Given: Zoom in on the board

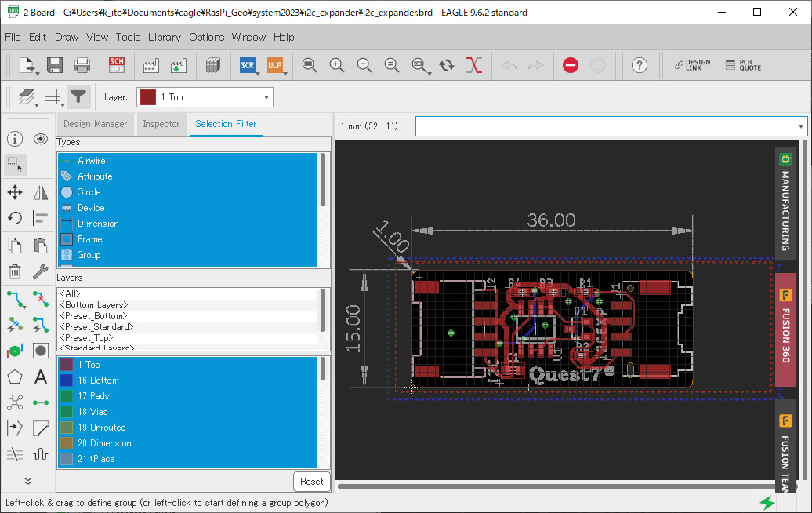Looking at the screenshot, I should click(x=337, y=65).
